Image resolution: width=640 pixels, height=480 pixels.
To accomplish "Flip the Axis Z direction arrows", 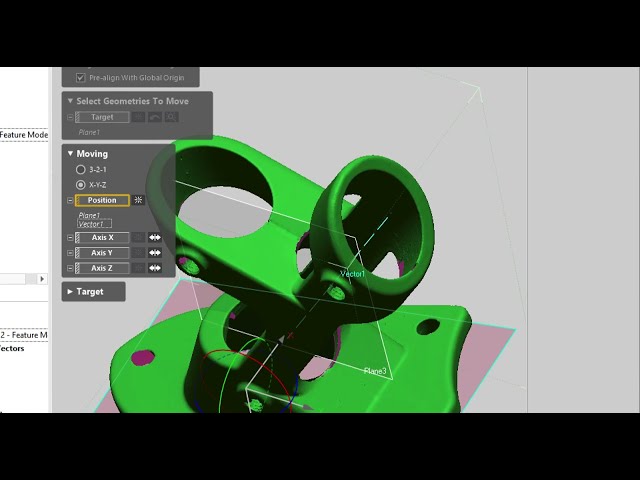I will click(155, 268).
